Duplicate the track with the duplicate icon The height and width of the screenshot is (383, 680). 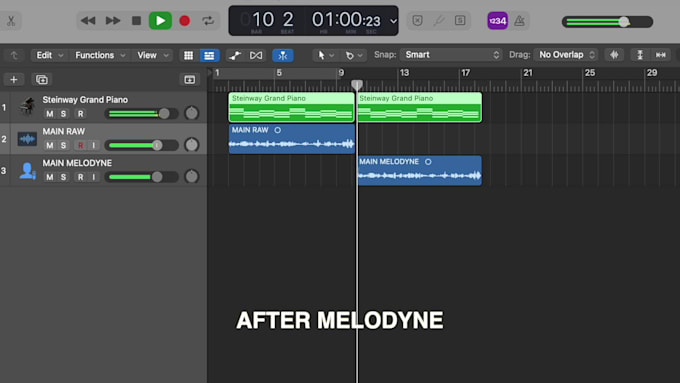point(42,79)
